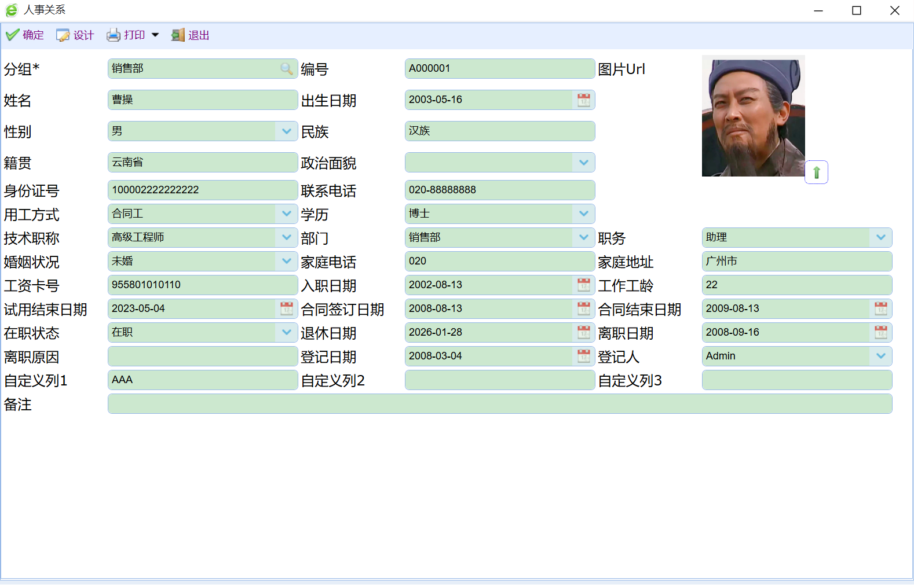Open the 学历 dropdown
Screen dimensions: 914x588
[583, 214]
